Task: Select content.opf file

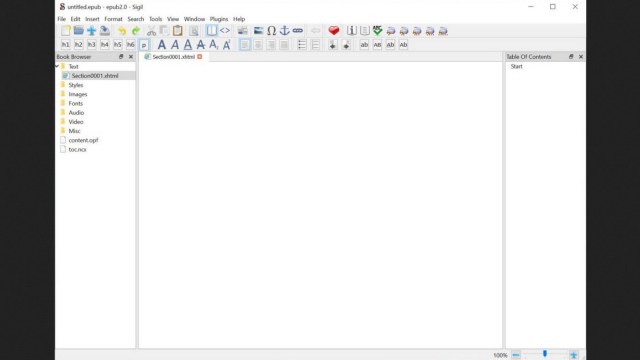Action: click(x=83, y=140)
